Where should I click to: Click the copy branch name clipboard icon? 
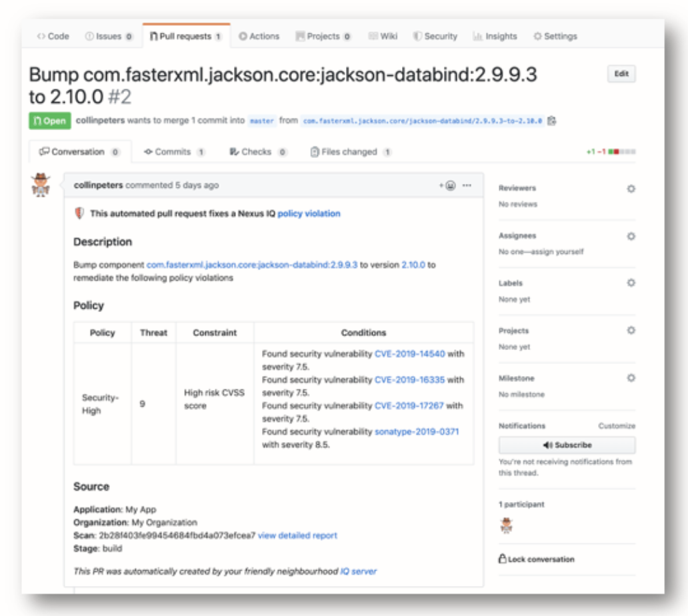[551, 121]
